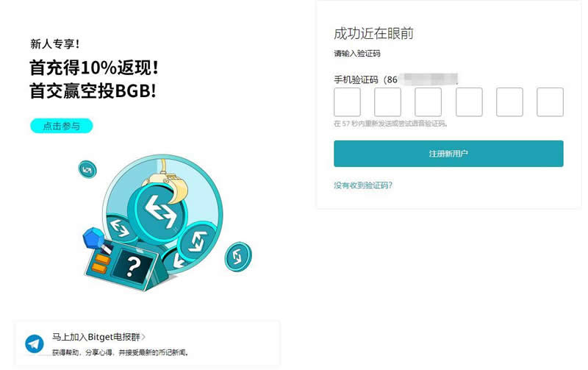588x370 pixels.
Task: Click the floating coin at far right
Action: click(238, 256)
